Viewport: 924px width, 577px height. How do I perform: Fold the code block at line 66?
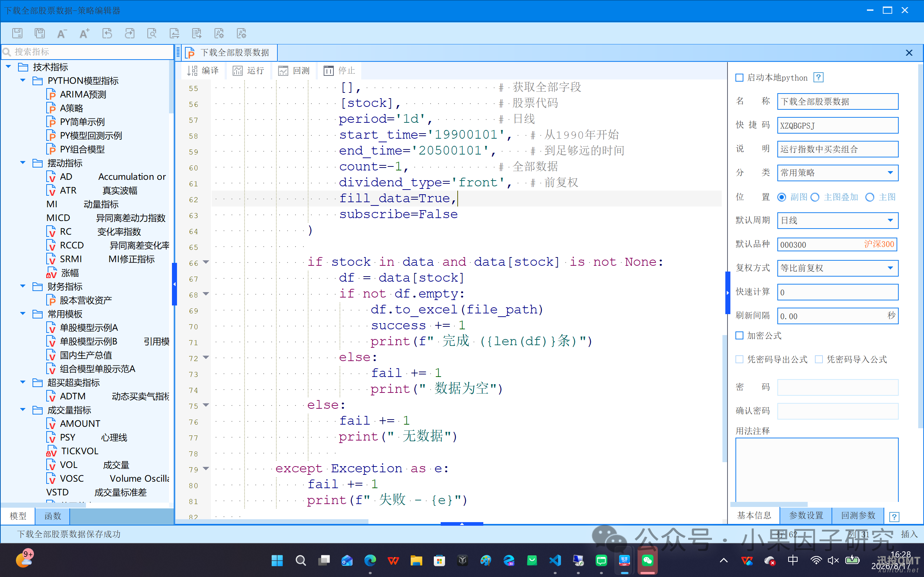coord(206,262)
